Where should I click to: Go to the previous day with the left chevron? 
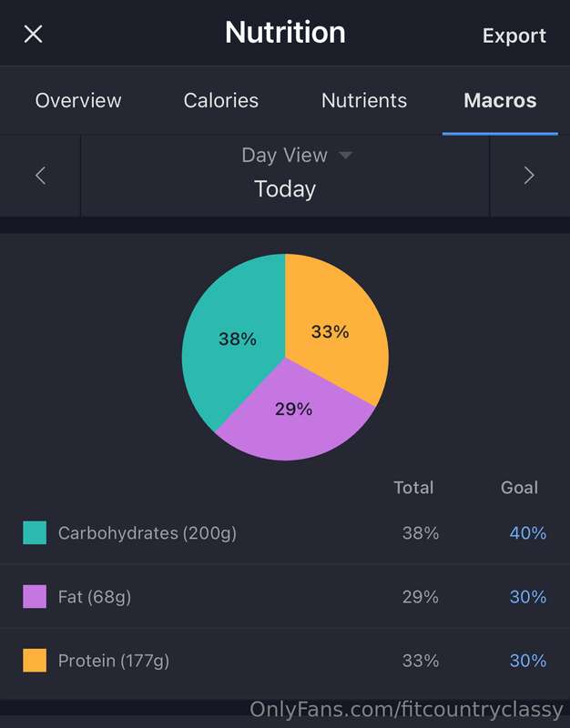point(40,176)
